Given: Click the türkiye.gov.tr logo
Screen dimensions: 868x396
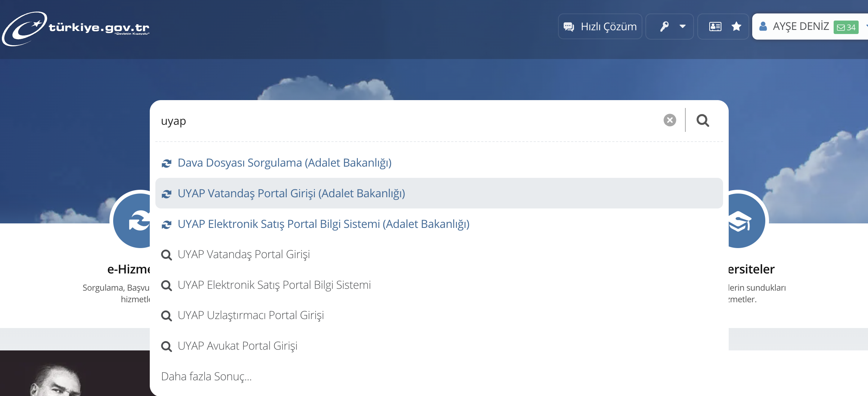Looking at the screenshot, I should pos(76,28).
